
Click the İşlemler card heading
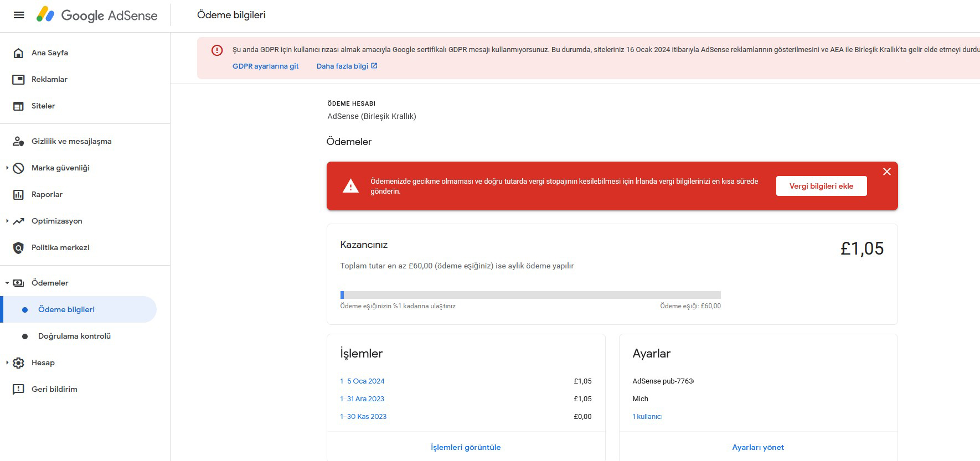coord(361,354)
